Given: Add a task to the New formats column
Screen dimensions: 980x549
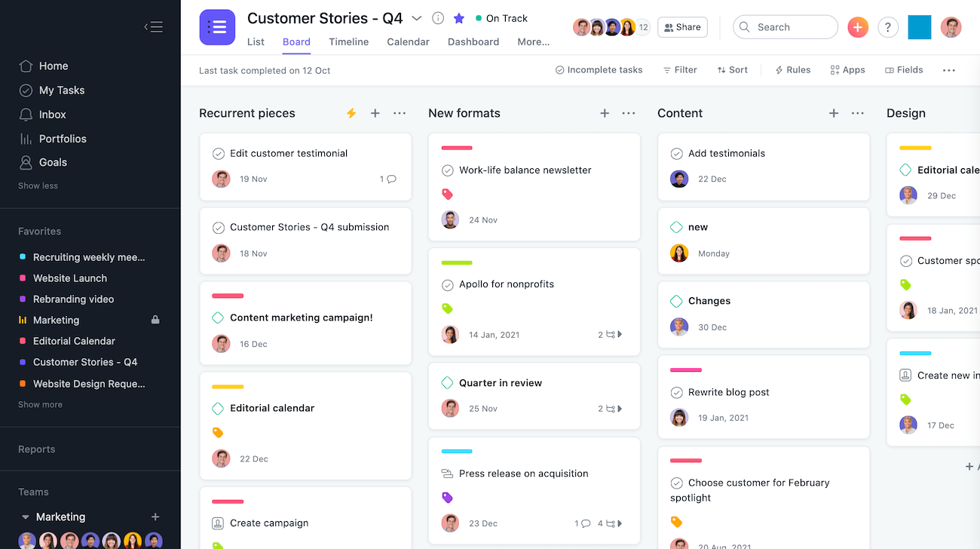Looking at the screenshot, I should 605,113.
